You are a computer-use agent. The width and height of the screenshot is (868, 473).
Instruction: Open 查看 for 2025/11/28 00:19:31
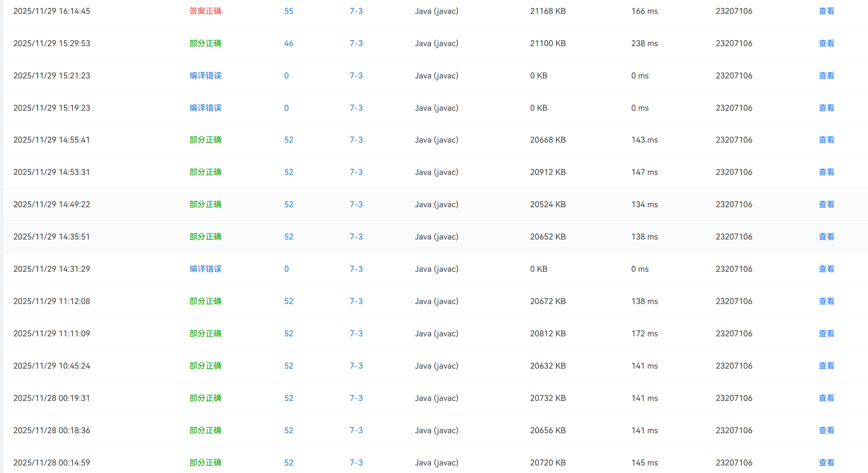click(x=826, y=398)
